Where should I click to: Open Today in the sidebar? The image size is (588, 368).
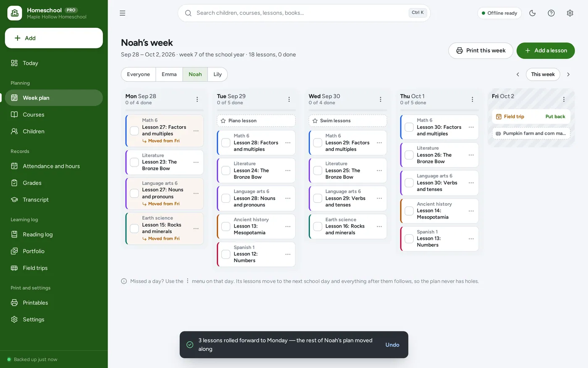(x=54, y=63)
